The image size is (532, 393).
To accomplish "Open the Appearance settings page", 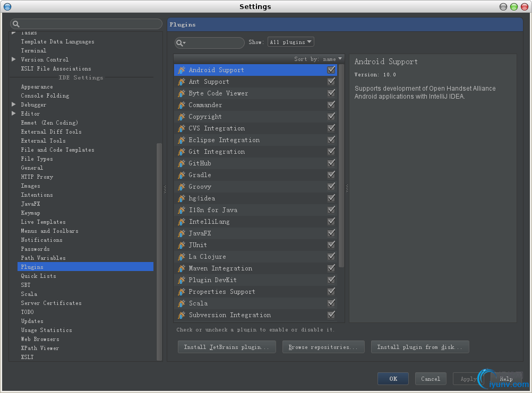I will tap(37, 87).
